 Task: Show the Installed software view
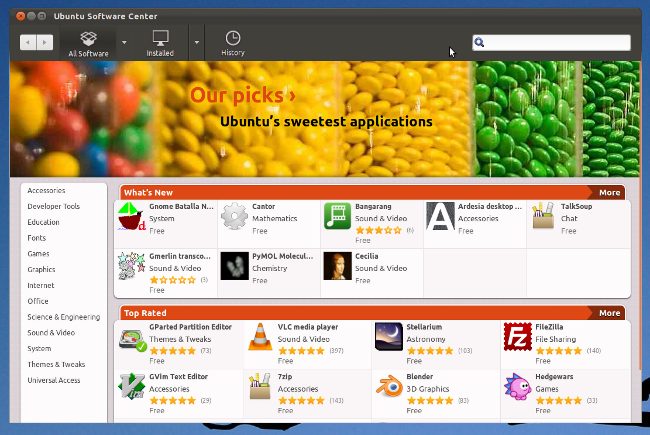click(x=160, y=42)
